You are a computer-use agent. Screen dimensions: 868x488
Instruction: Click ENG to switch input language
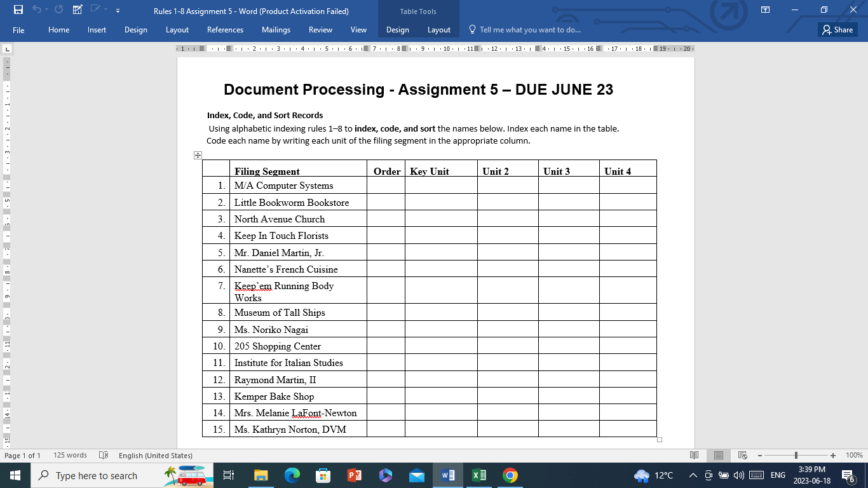pyautogui.click(x=776, y=475)
